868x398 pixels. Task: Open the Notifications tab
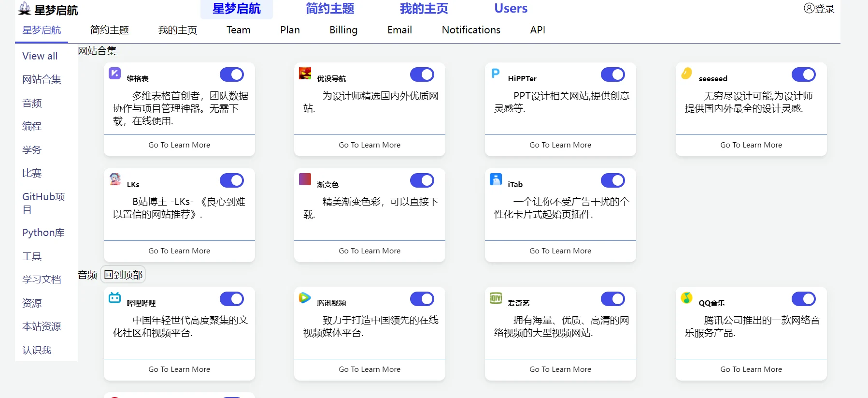tap(471, 30)
